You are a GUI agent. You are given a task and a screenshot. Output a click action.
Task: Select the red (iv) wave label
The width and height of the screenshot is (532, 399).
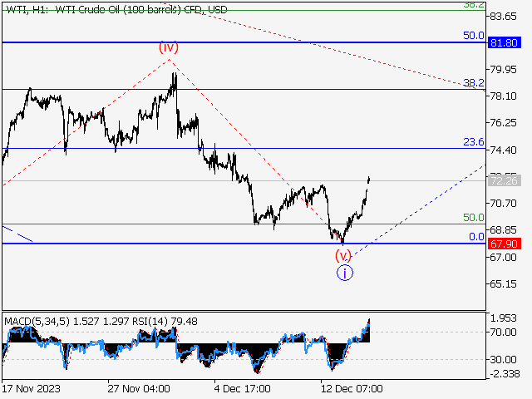[x=169, y=47]
